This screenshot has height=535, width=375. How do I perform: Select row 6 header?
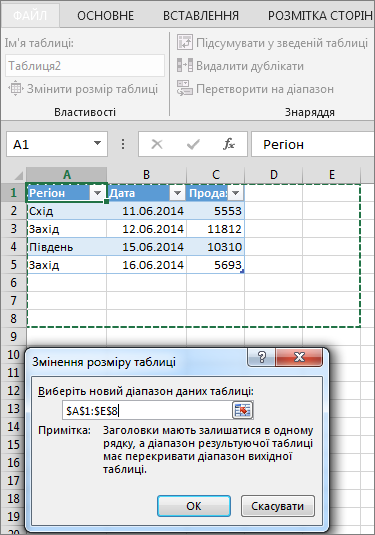13,283
